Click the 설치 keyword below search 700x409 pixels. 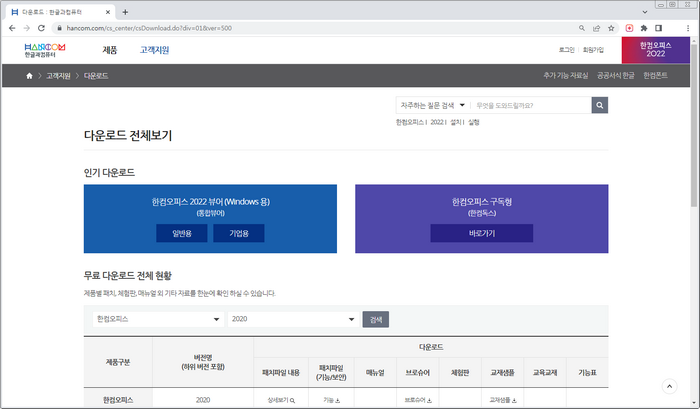(x=456, y=122)
